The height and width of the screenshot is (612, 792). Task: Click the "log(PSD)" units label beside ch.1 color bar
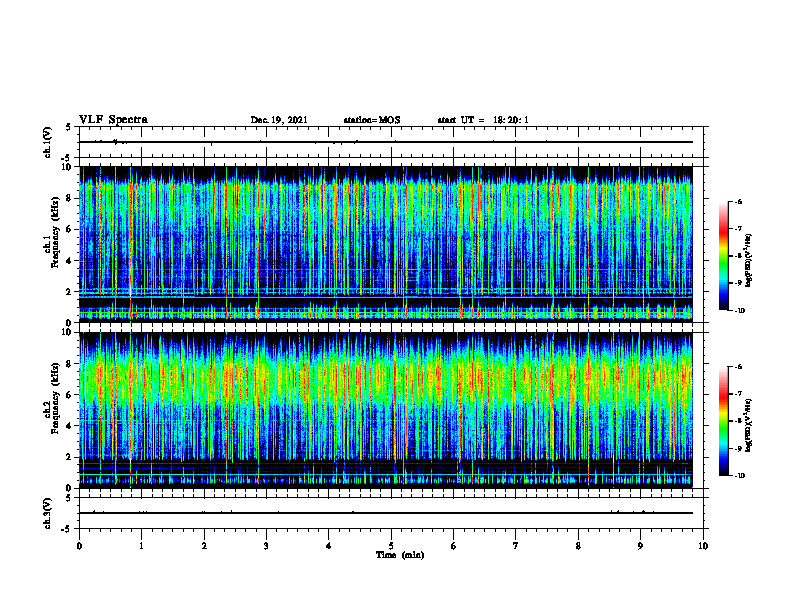[749, 261]
